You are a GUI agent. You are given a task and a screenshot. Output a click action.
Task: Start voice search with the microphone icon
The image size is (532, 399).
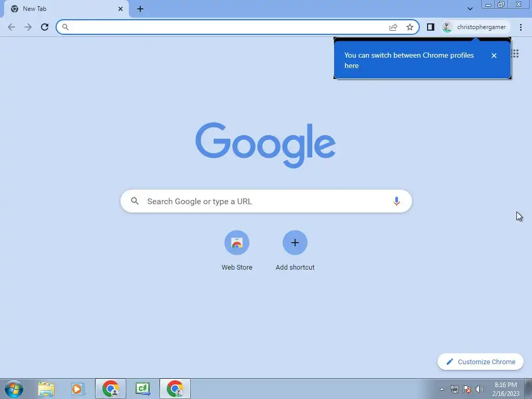point(396,201)
